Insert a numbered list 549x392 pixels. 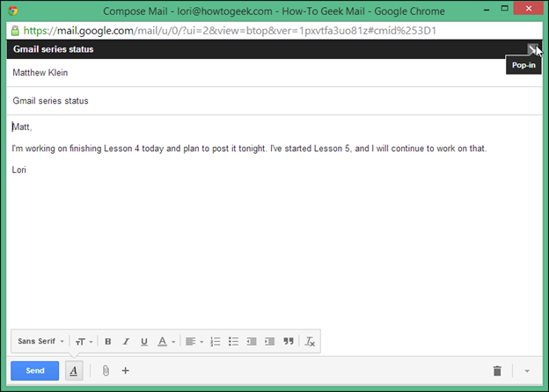(216, 342)
